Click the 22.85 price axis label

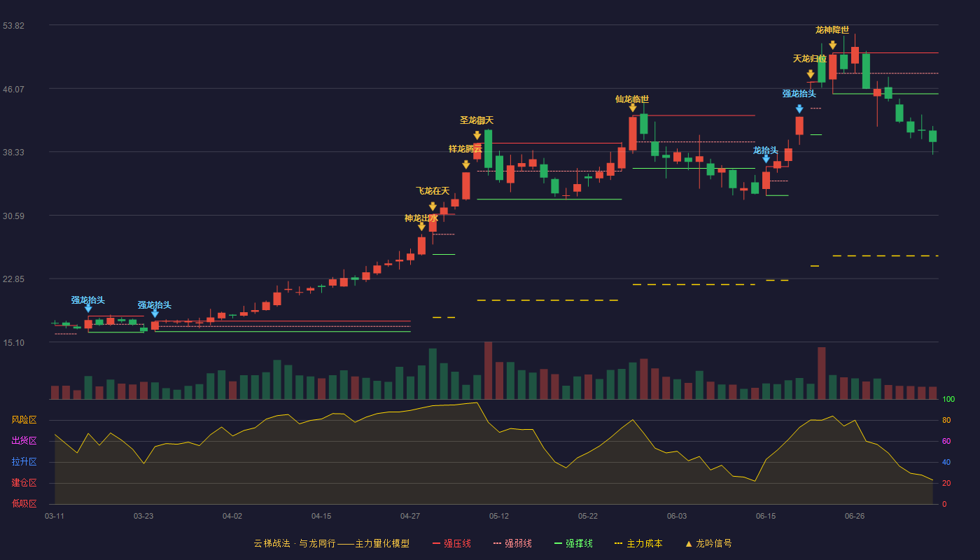coord(14,279)
